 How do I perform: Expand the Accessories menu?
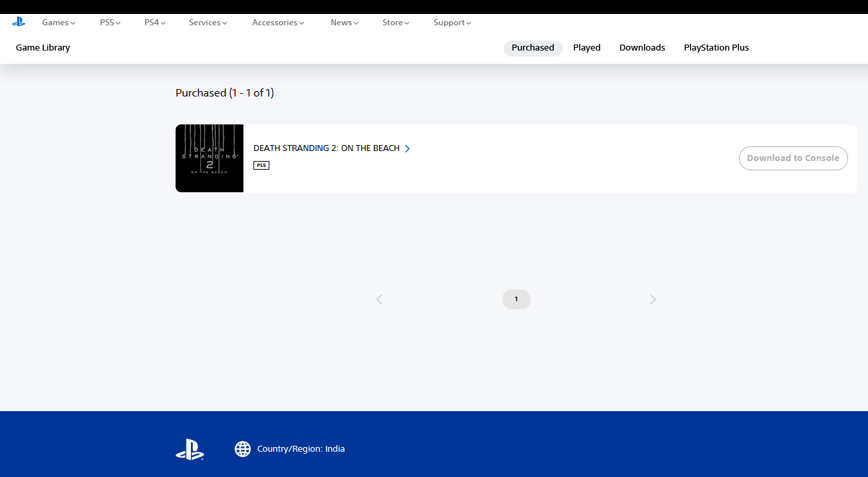tap(277, 23)
